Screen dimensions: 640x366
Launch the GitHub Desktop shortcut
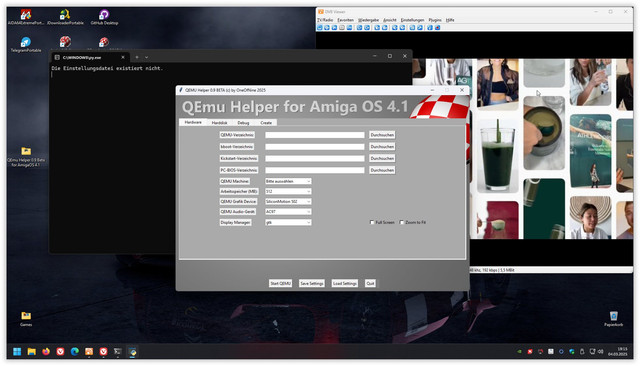[x=104, y=17]
